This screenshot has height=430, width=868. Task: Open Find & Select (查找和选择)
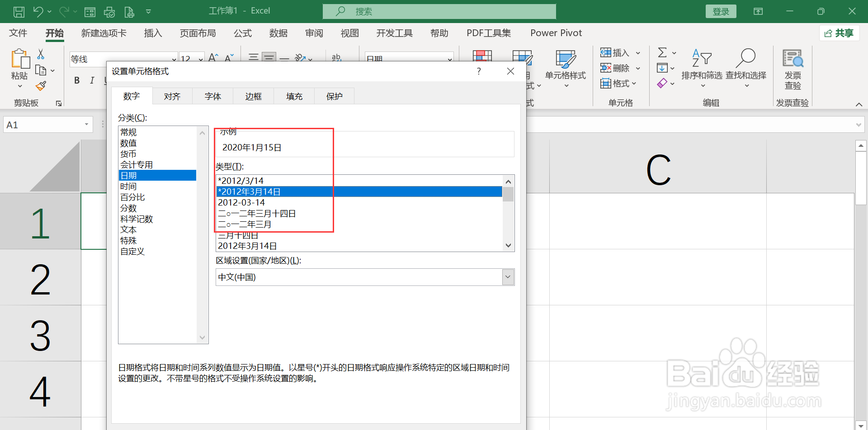click(x=746, y=68)
